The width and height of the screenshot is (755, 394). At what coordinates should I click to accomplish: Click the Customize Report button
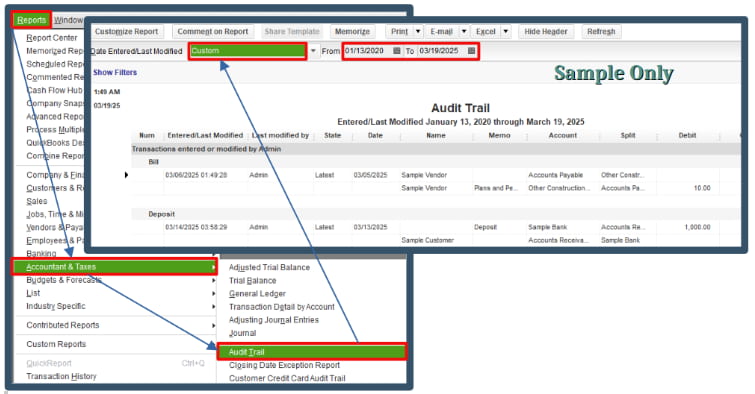coord(127,31)
